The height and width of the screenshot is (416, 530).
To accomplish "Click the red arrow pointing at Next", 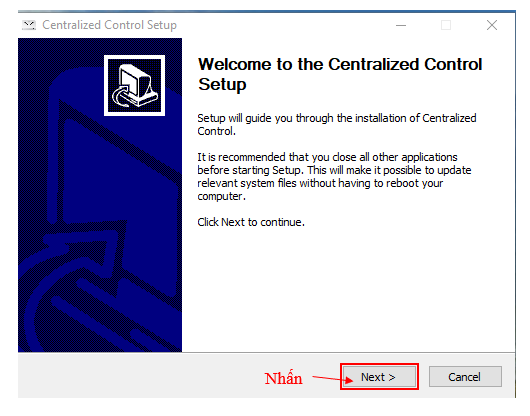I will (332, 378).
